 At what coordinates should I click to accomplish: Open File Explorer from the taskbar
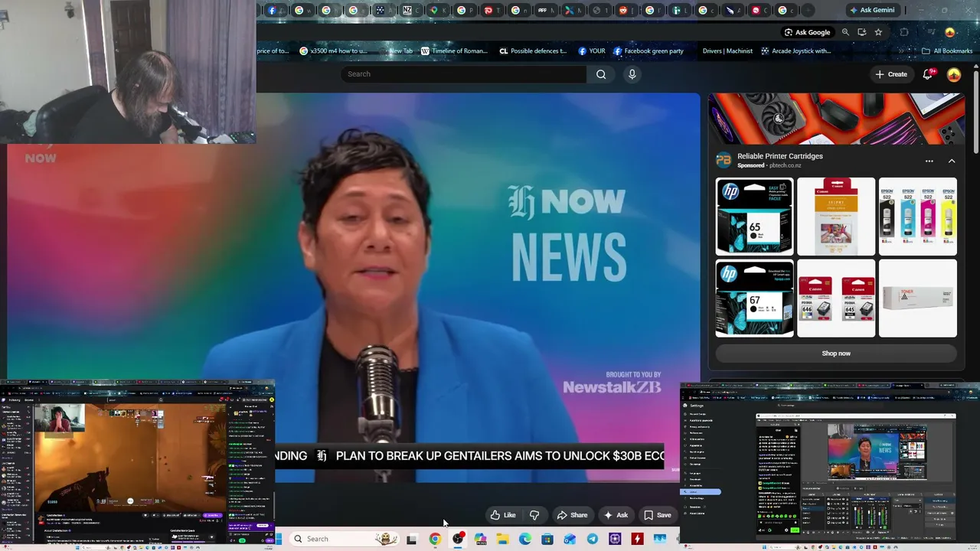pyautogui.click(x=502, y=540)
